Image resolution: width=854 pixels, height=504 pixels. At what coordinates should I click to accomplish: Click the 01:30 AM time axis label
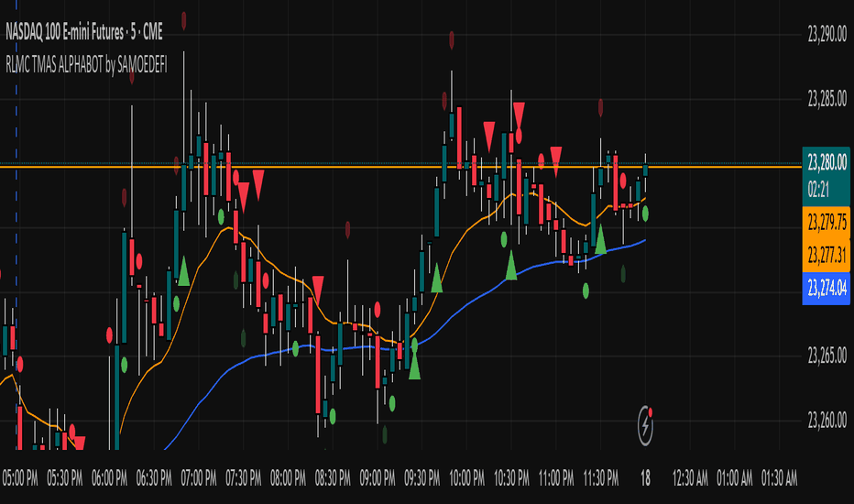[780, 478]
